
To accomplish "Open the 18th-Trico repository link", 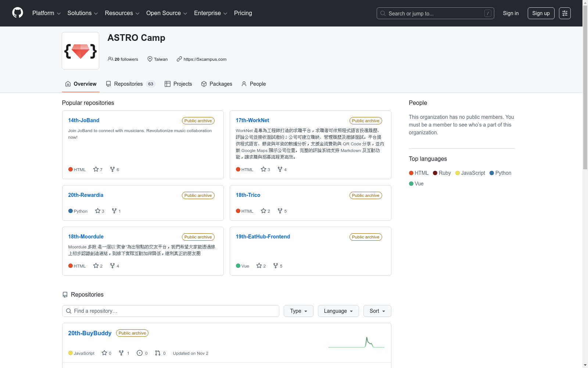I will (x=248, y=195).
